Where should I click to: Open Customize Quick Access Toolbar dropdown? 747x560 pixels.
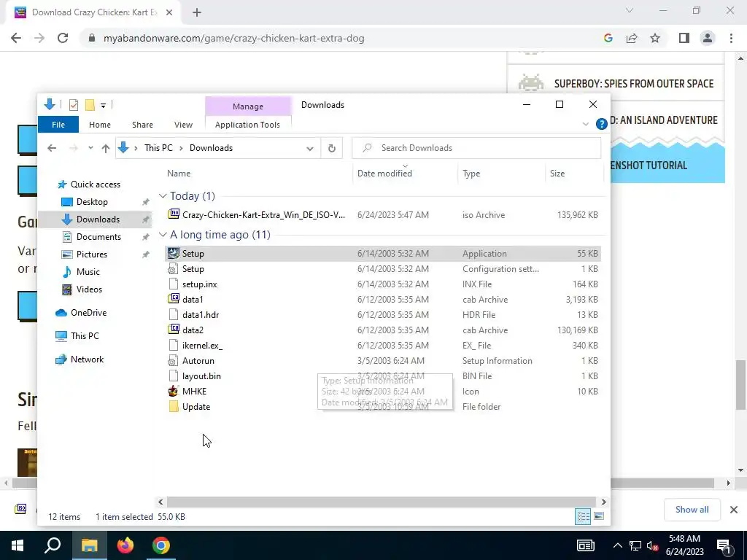coord(103,105)
